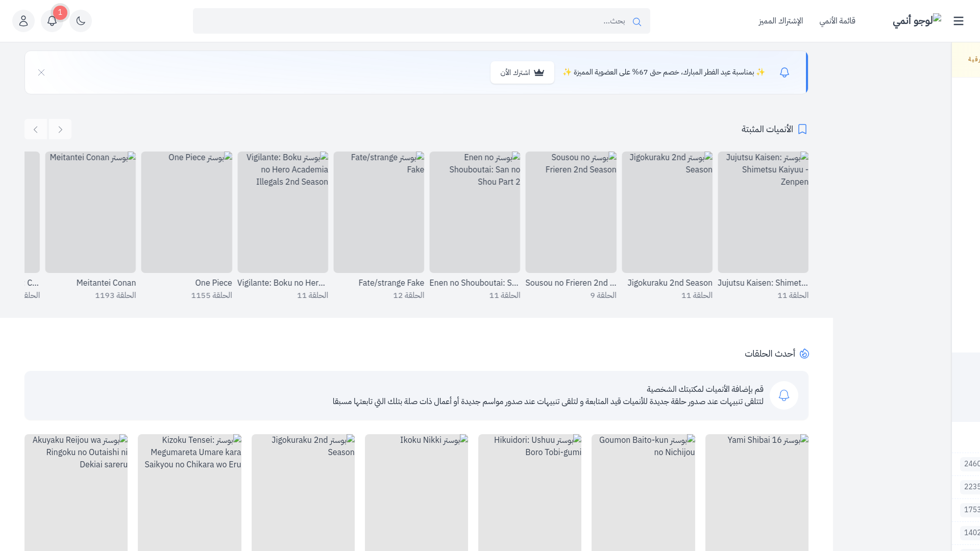Click الحلقة 9 under Sousou no Frieren
Viewport: 980px width, 551px height.
(603, 295)
